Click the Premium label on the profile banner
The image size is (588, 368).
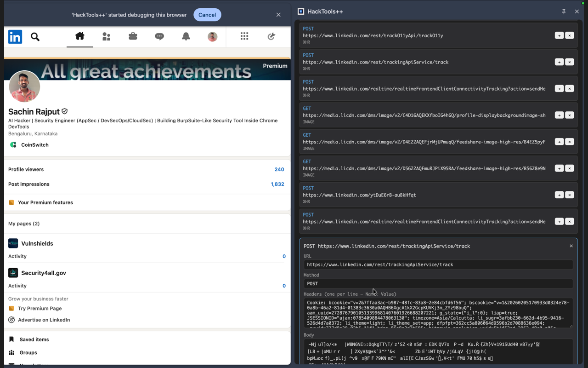pyautogui.click(x=275, y=66)
